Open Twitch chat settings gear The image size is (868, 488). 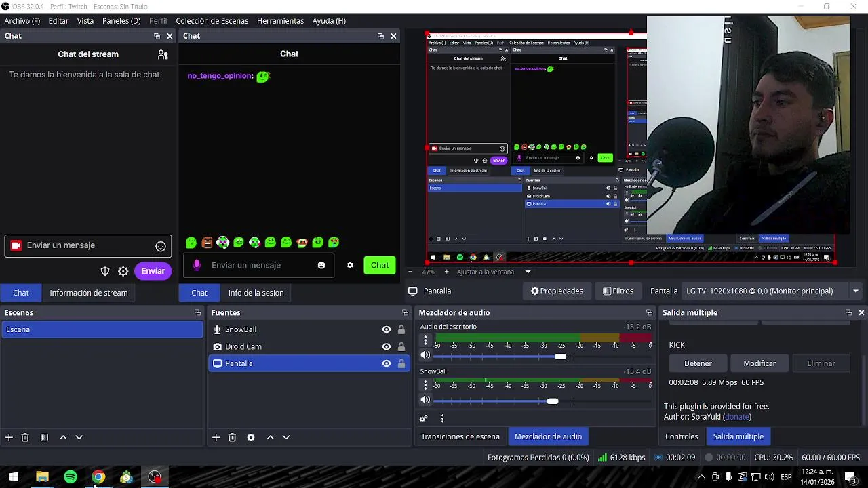[x=123, y=271]
